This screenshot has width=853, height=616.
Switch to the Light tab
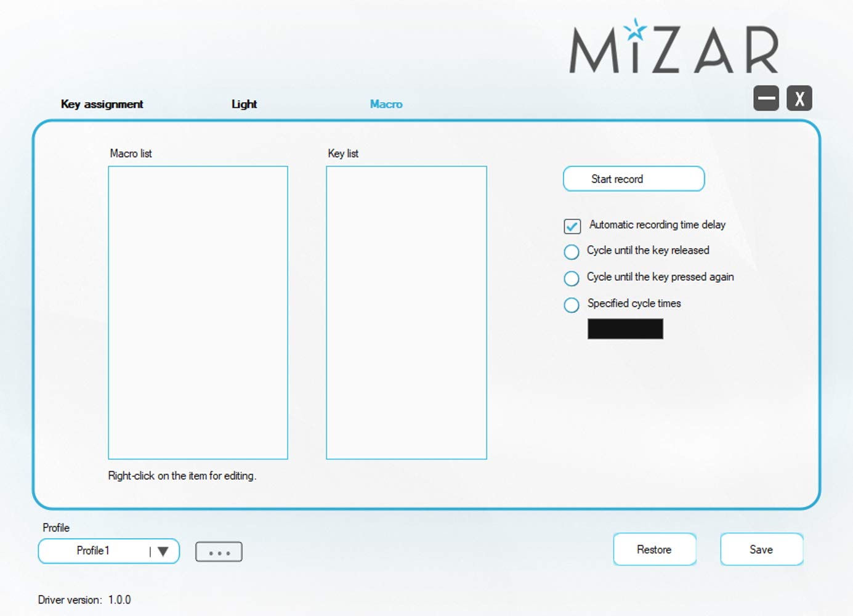tap(244, 104)
